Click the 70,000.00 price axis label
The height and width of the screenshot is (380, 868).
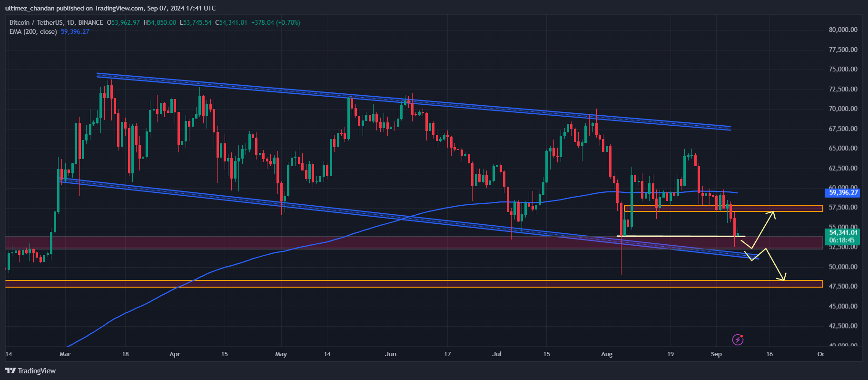click(843, 109)
